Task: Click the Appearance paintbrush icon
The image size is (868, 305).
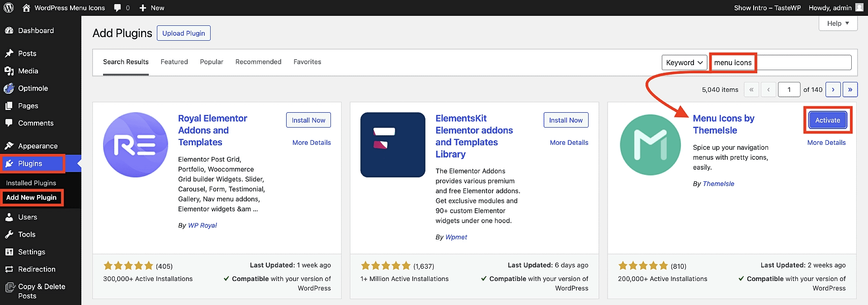Action: (9, 146)
